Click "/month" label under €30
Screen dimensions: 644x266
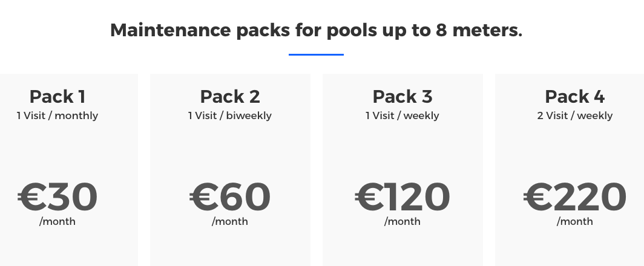click(x=57, y=221)
